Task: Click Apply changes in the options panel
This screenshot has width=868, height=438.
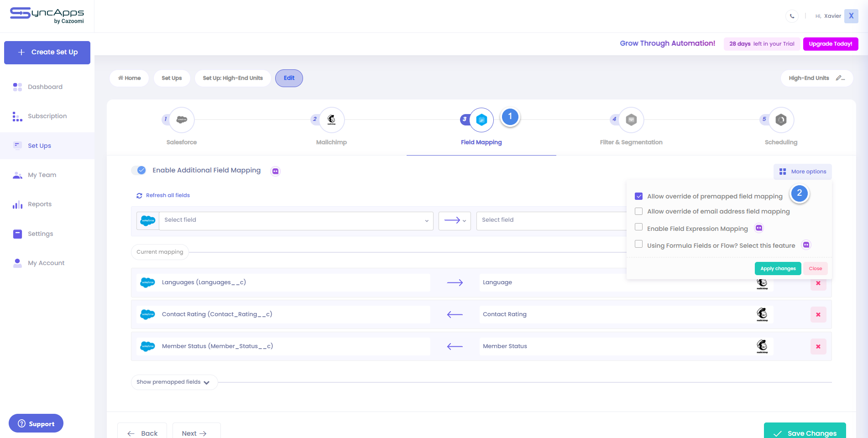Action: (778, 268)
